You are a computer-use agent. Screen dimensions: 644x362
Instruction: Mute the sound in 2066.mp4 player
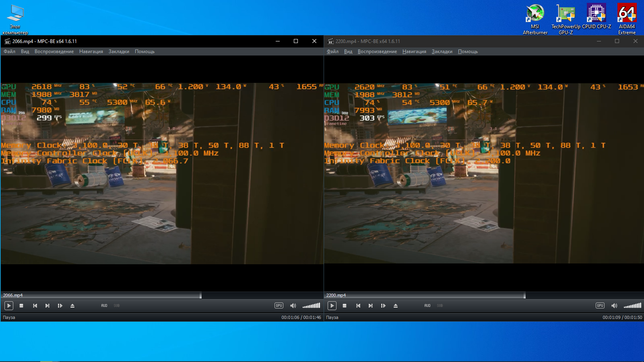tap(293, 306)
